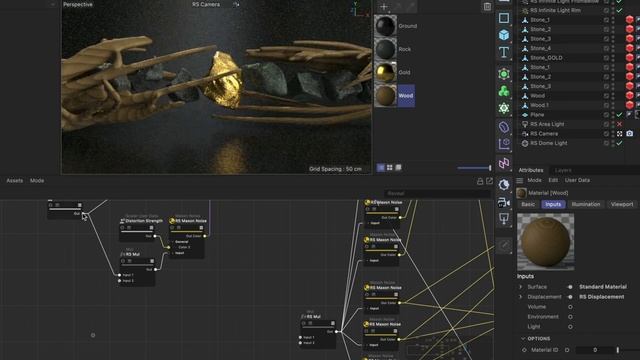Select the Inputs tab
Viewport: 640px width, 360px height.
553,204
